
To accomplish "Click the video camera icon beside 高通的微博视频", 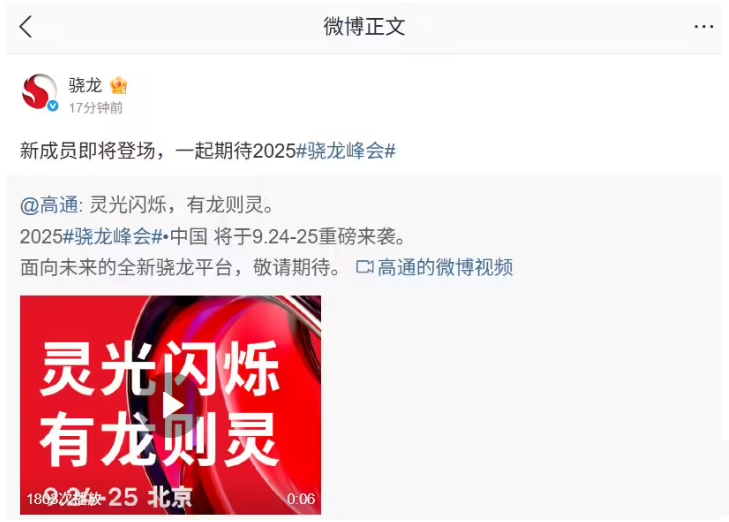I will (364, 267).
